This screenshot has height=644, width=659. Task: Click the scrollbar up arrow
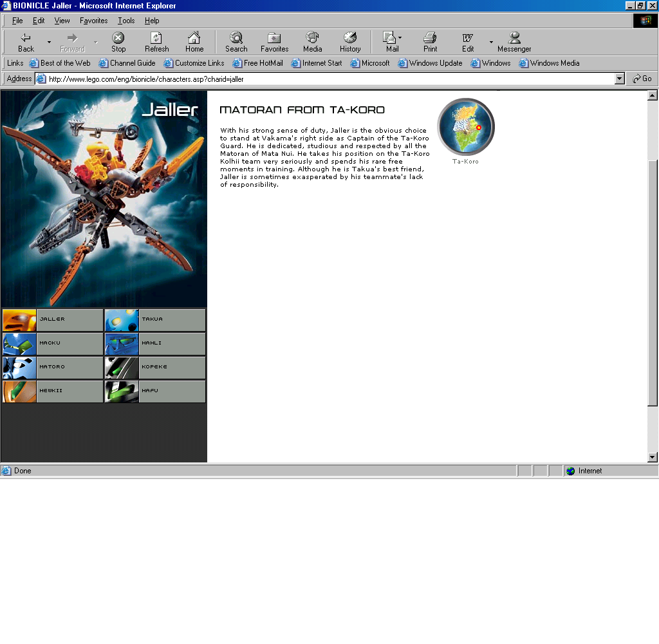tap(653, 95)
